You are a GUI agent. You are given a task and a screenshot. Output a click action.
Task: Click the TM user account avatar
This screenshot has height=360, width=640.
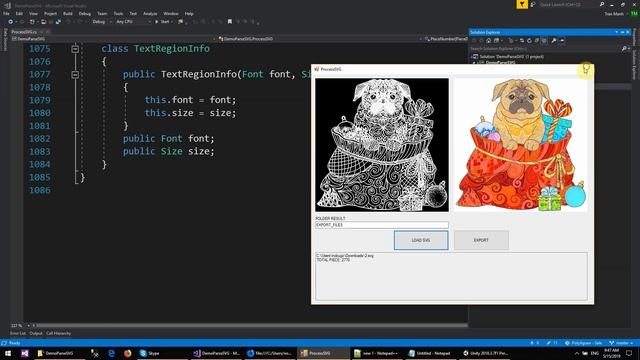[x=634, y=13]
